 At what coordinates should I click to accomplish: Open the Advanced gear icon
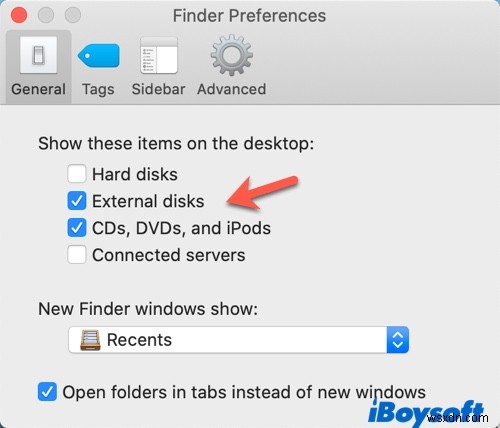click(x=232, y=55)
